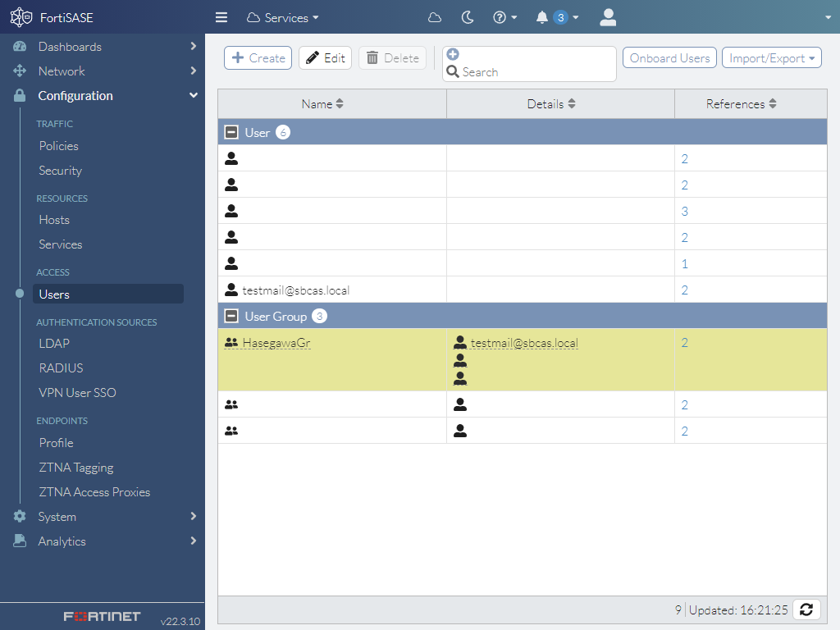Image resolution: width=840 pixels, height=630 pixels.
Task: Click the Create button
Action: click(258, 58)
